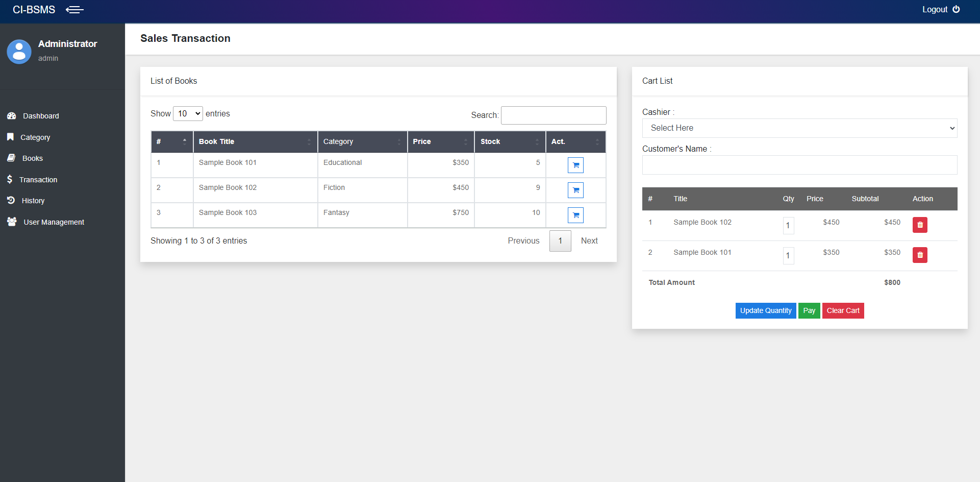
Task: Go to Category in the sidebar
Action: coord(35,137)
